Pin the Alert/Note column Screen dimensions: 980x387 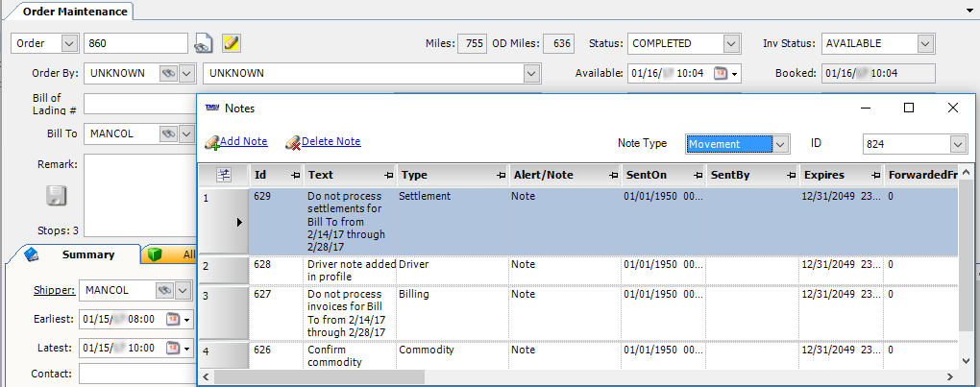tap(613, 176)
